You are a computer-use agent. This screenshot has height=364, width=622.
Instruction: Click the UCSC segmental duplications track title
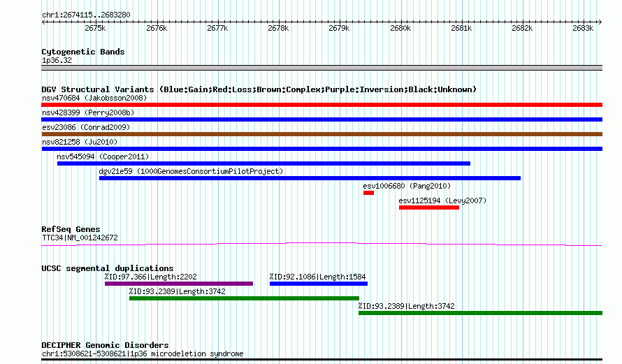(x=108, y=268)
